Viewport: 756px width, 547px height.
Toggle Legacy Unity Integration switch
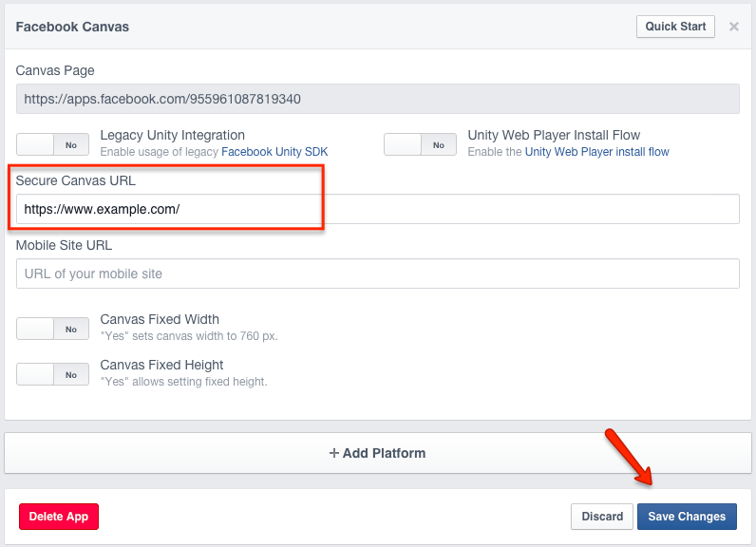(x=52, y=144)
